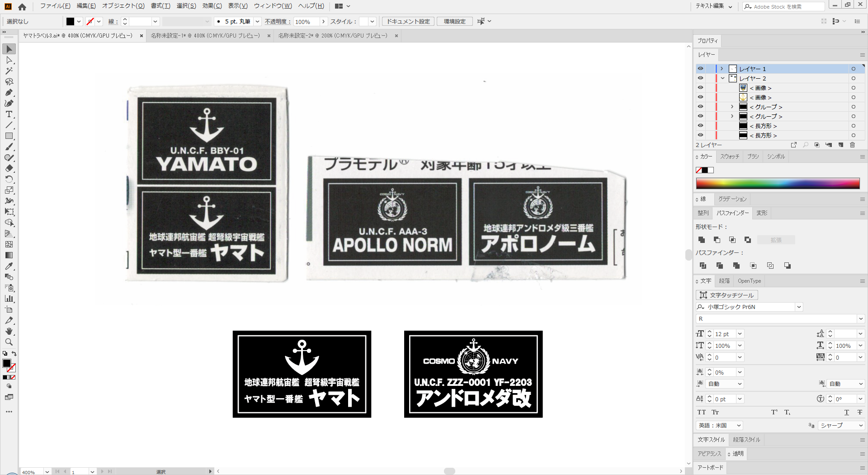Toggle Small Caps (Tr) text style

[x=715, y=412]
